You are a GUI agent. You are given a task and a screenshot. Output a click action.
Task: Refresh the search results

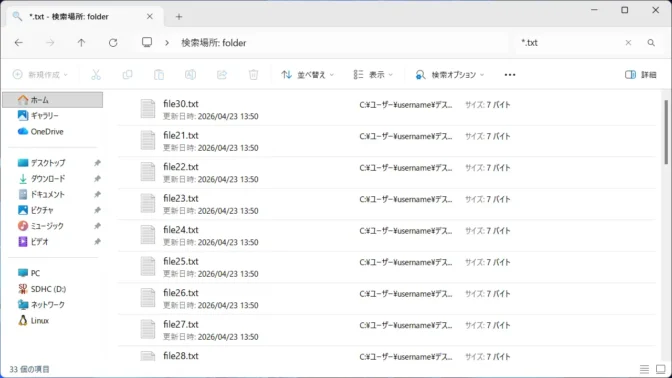113,43
